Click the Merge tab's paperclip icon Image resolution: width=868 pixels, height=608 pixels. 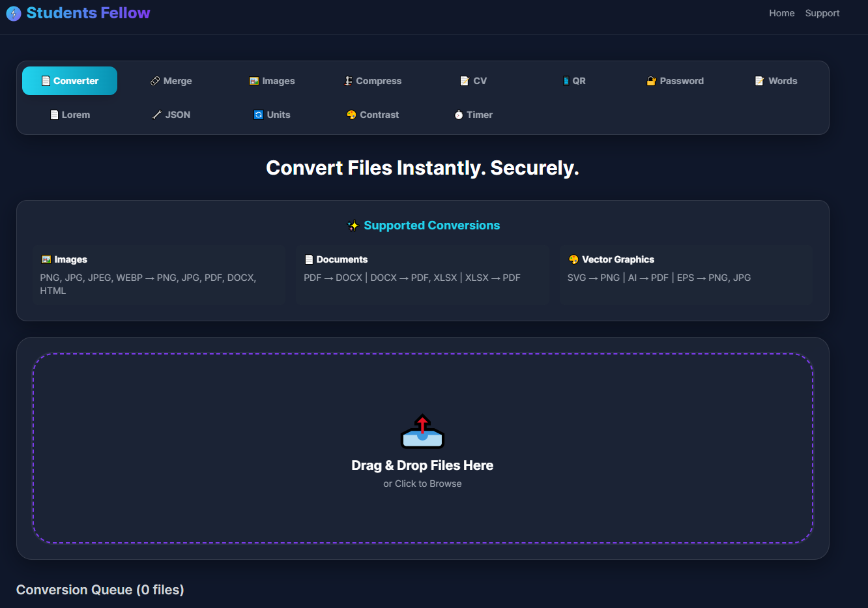(155, 81)
